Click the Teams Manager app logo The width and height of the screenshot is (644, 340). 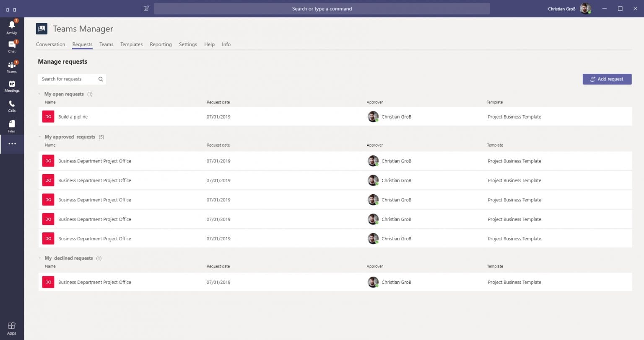(x=42, y=28)
